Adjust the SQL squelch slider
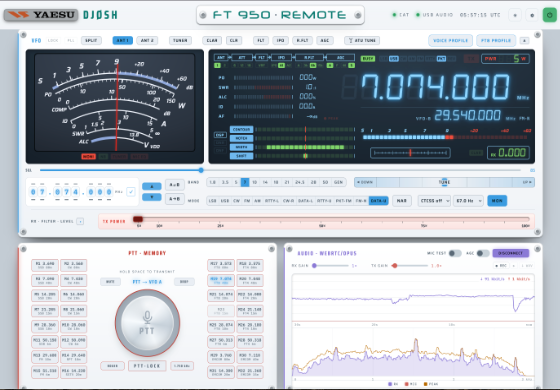Screen dimensions: 560x390 (201, 170)
